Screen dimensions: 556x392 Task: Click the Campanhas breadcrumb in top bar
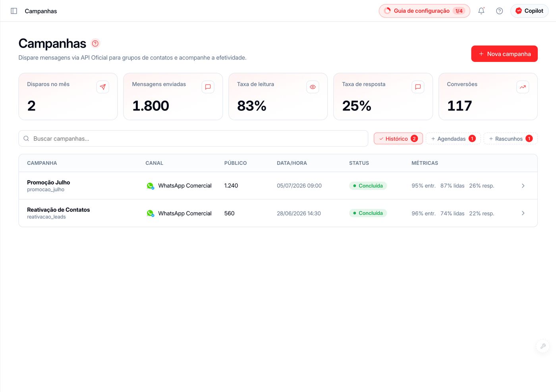pyautogui.click(x=41, y=11)
